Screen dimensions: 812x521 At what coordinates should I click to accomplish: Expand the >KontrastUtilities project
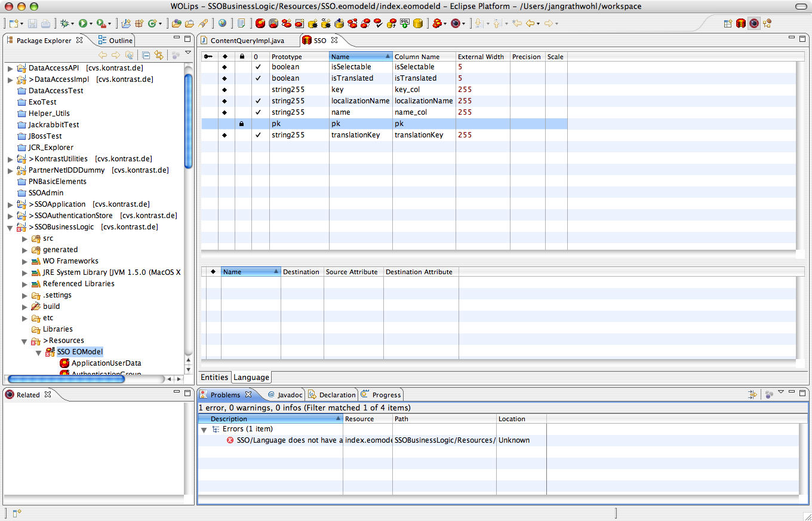click(x=10, y=159)
